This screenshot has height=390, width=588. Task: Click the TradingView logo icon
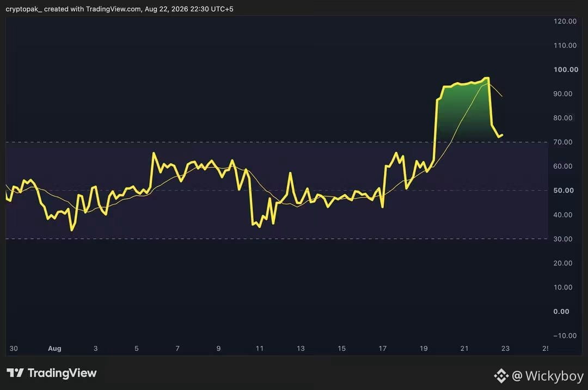tap(15, 373)
